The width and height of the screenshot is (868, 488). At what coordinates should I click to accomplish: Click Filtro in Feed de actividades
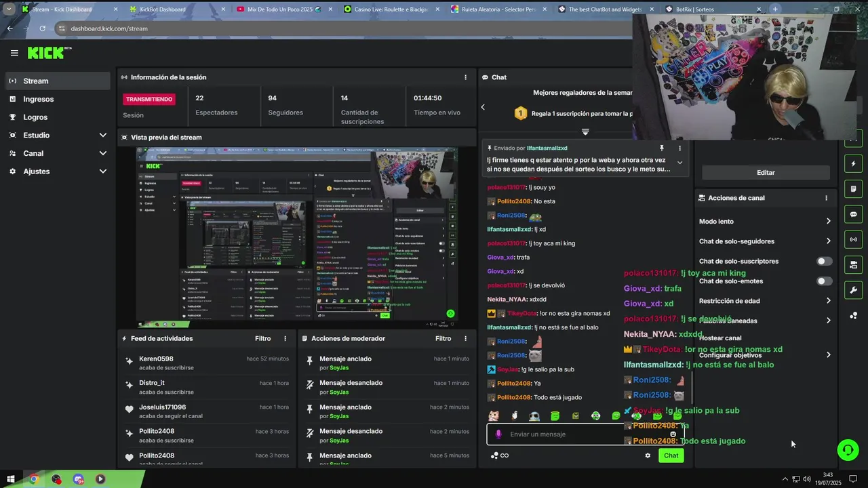[262, 338]
